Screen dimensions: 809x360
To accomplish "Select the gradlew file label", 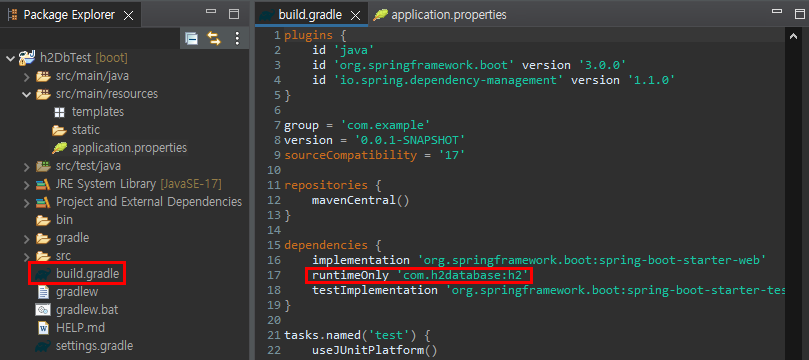I will coord(77,292).
